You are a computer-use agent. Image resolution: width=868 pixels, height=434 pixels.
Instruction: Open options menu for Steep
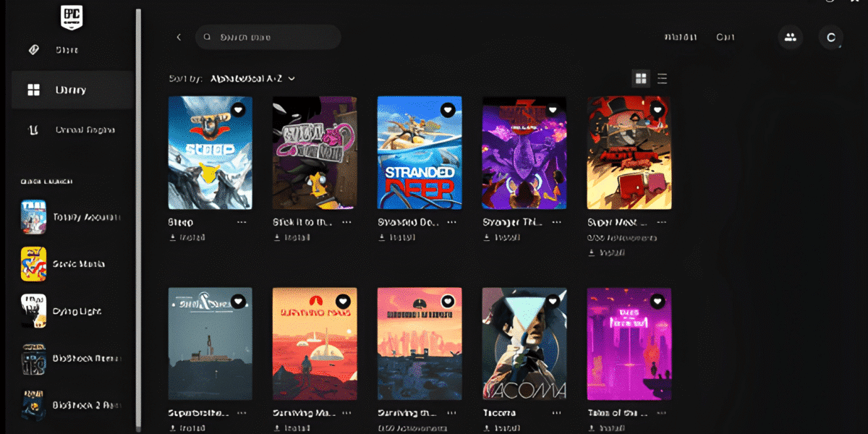click(242, 222)
